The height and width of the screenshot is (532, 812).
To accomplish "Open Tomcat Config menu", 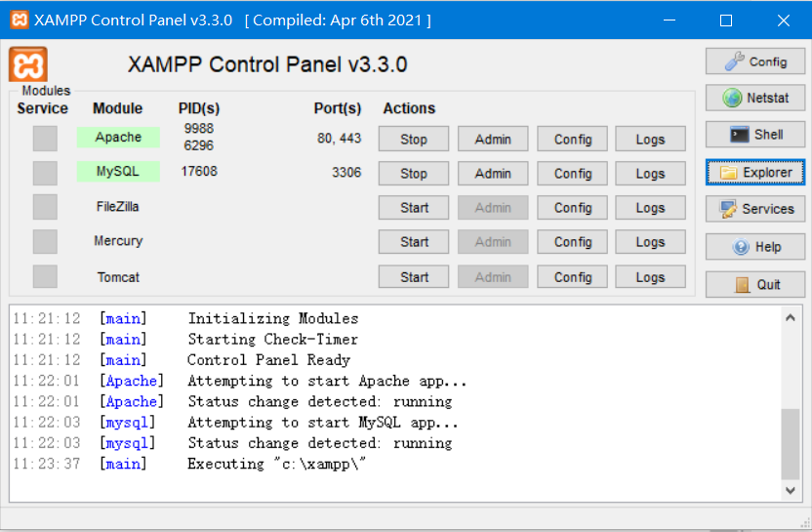I will coord(572,276).
